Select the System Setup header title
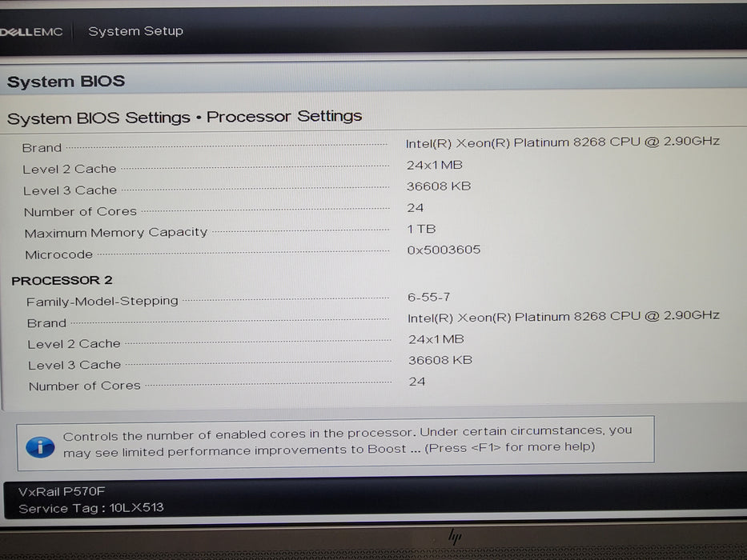Viewport: 747px width, 560px height. pyautogui.click(x=136, y=31)
